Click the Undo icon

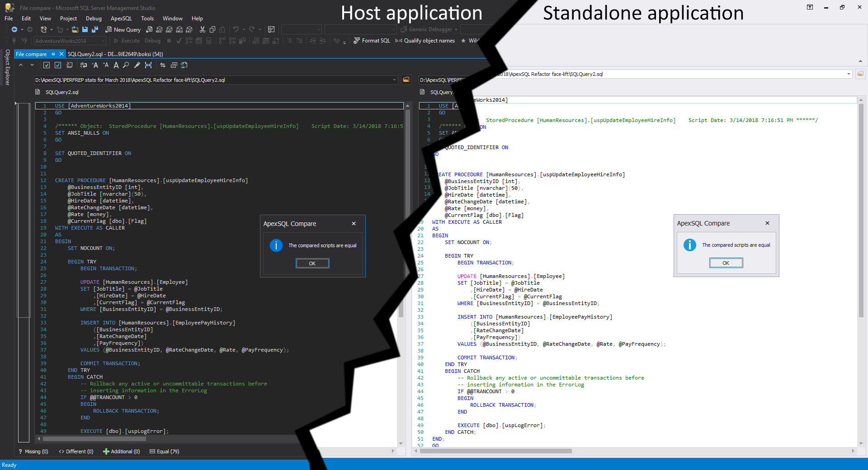(x=236, y=29)
